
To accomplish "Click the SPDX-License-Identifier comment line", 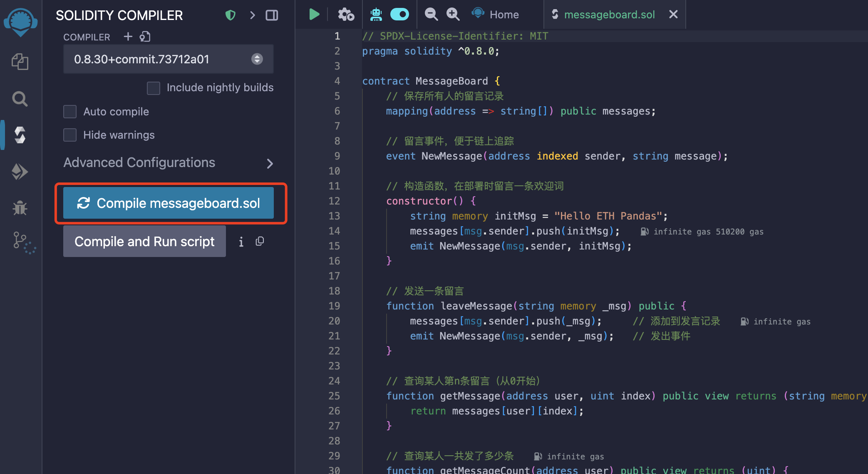I will pyautogui.click(x=455, y=36).
